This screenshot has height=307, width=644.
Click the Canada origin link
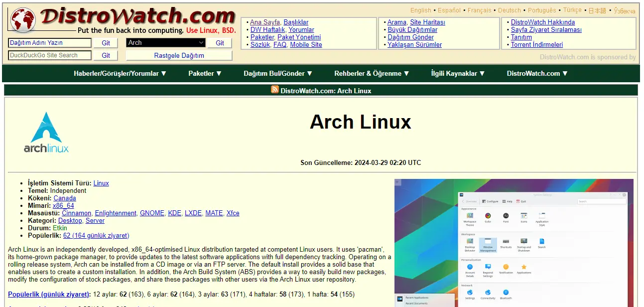[65, 198]
